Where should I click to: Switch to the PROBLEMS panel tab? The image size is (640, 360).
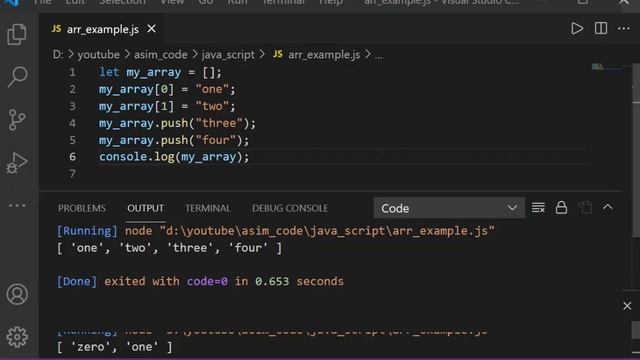point(82,208)
